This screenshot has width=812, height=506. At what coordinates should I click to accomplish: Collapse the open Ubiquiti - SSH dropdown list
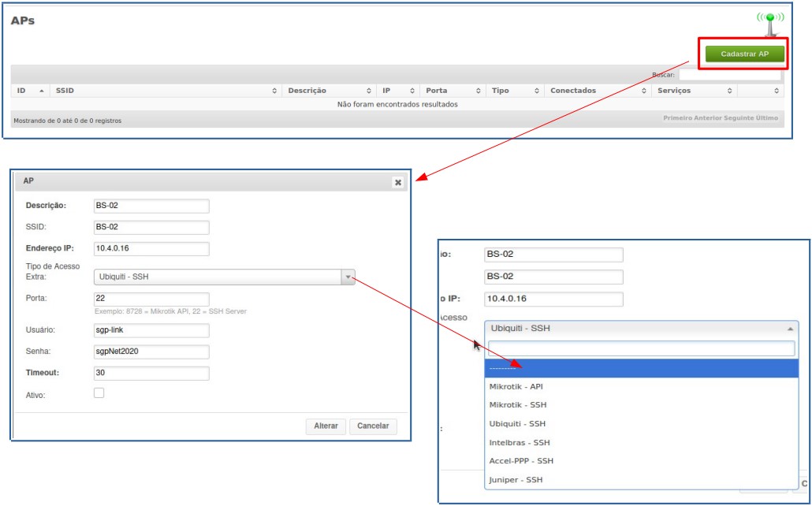[790, 329]
